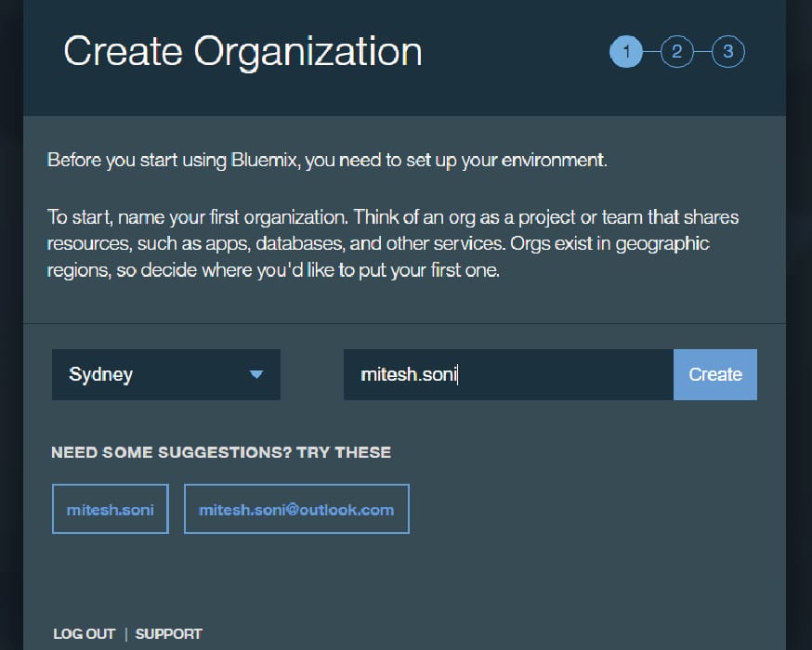Place cursor at start of typed mitesh.soni text
Image resolution: width=812 pixels, height=650 pixels.
pyautogui.click(x=361, y=375)
